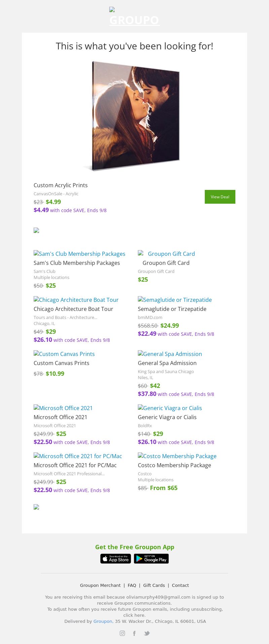Click the Twitter bird icon

[x=147, y=633]
